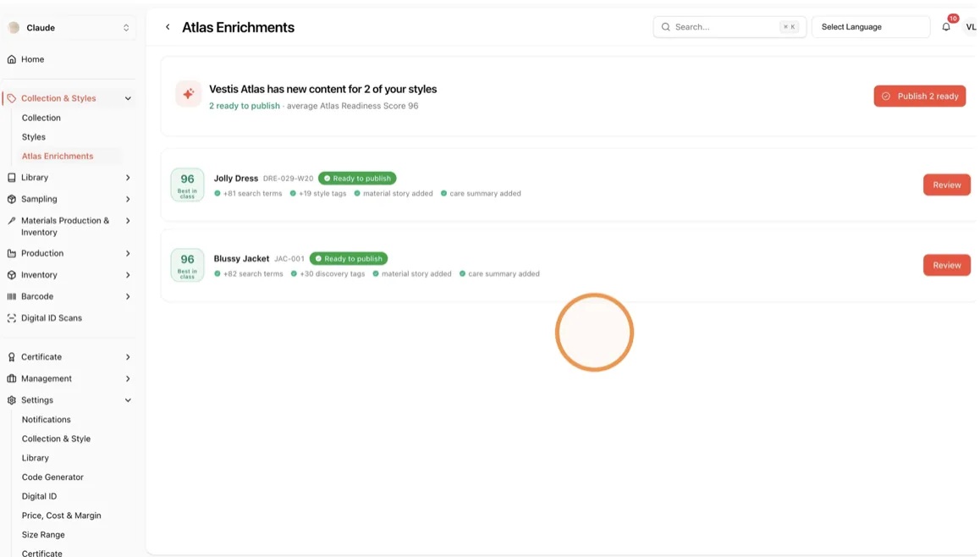Click the Barcode icon
The height and width of the screenshot is (557, 980).
point(11,296)
